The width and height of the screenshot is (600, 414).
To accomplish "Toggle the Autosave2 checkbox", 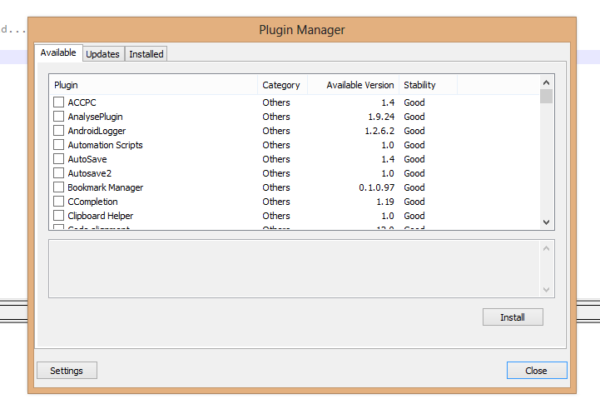I will coord(59,173).
